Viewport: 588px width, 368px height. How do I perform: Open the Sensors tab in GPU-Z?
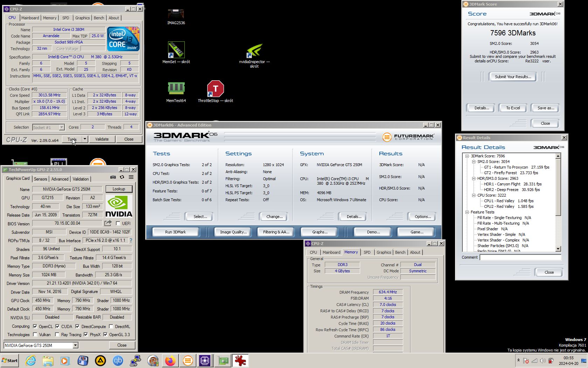tap(40, 179)
